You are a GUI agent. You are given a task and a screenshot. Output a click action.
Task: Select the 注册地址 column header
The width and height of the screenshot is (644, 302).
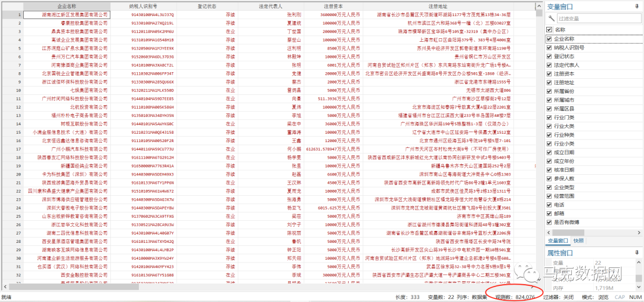438,7
